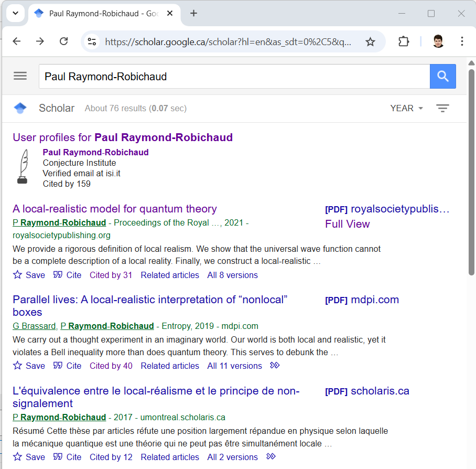Open User profiles for Paul Raymond-Robichaud

123,137
